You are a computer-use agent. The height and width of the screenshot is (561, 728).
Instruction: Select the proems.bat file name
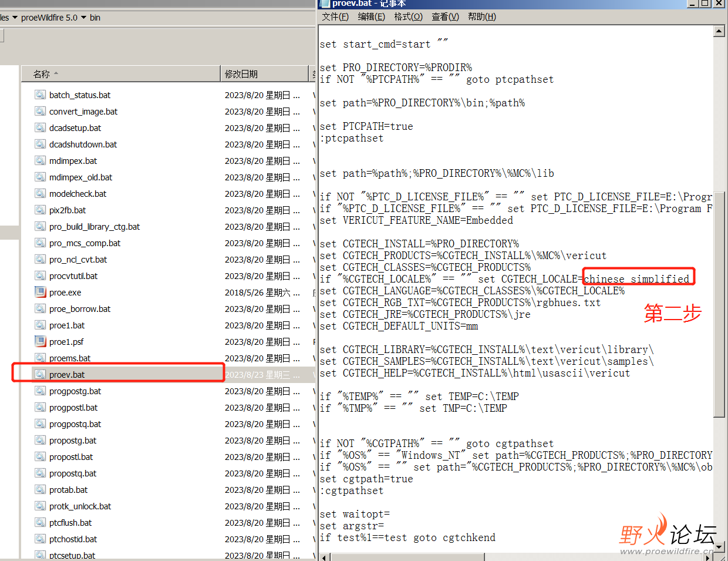(70, 358)
